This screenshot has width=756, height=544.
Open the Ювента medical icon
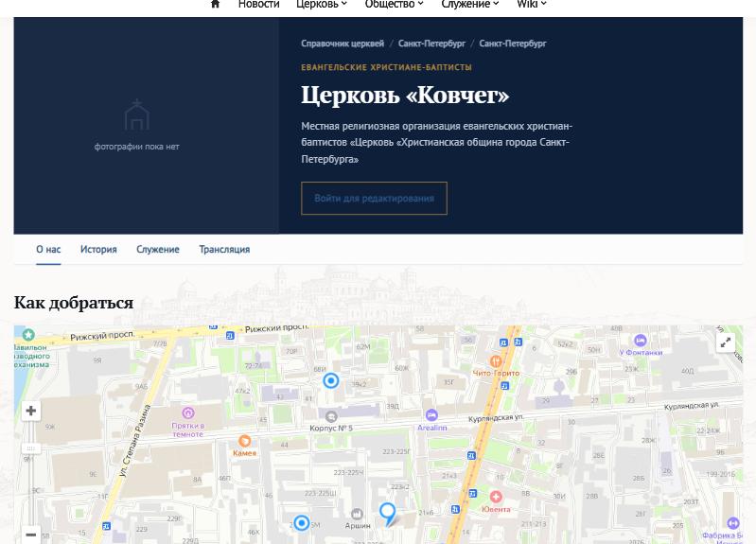pyautogui.click(x=496, y=497)
